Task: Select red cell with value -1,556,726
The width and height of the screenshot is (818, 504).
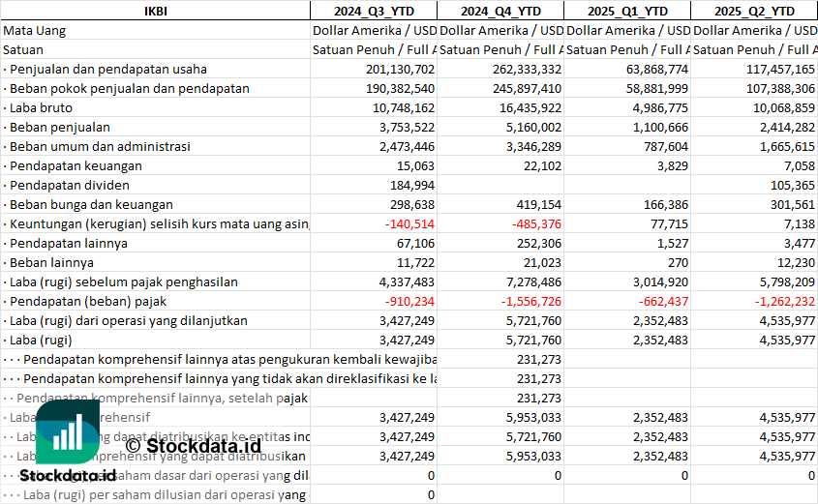Action: 500,301
